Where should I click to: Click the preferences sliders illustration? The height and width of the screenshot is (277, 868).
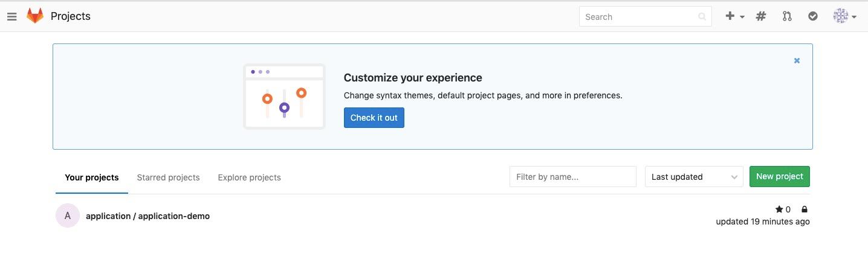(284, 97)
